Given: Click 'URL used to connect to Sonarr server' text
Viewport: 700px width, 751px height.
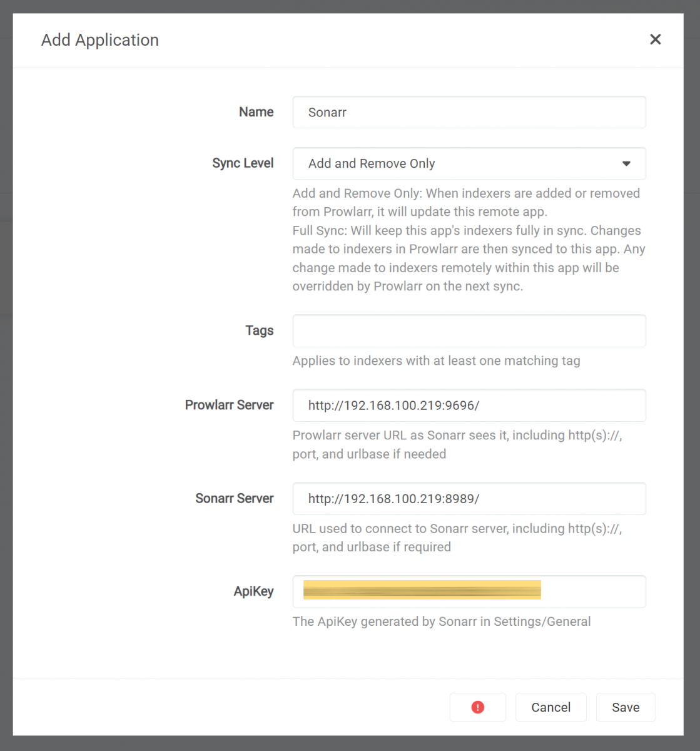Looking at the screenshot, I should 457,538.
